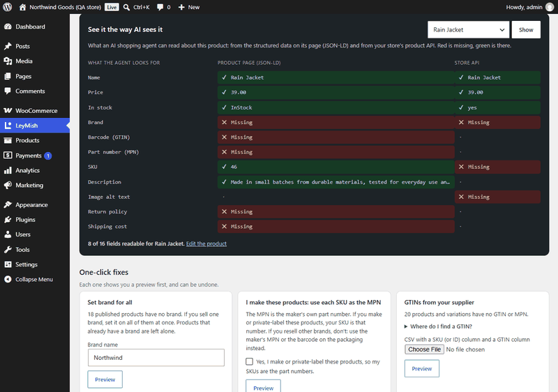
Task: Click the Payments dollar icon
Action: click(x=8, y=156)
